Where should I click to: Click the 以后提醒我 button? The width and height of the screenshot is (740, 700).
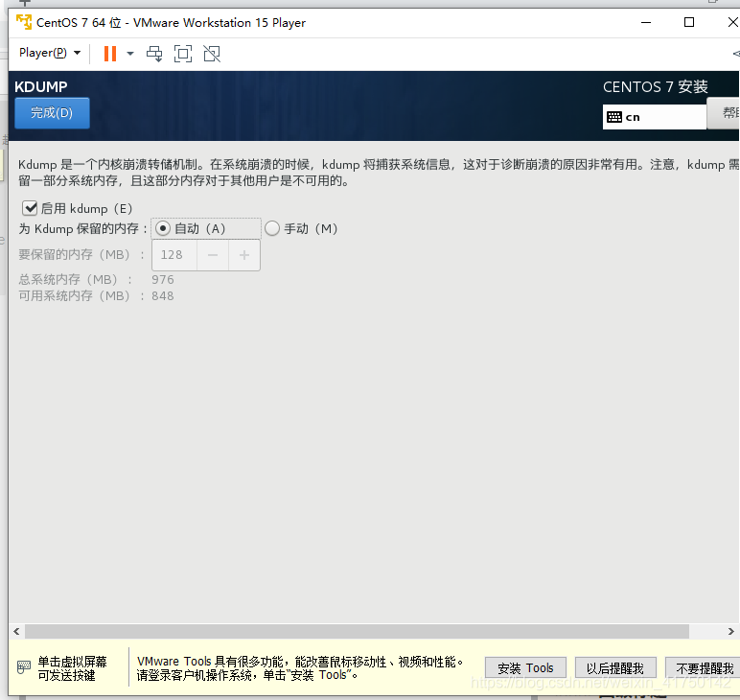[x=615, y=668]
